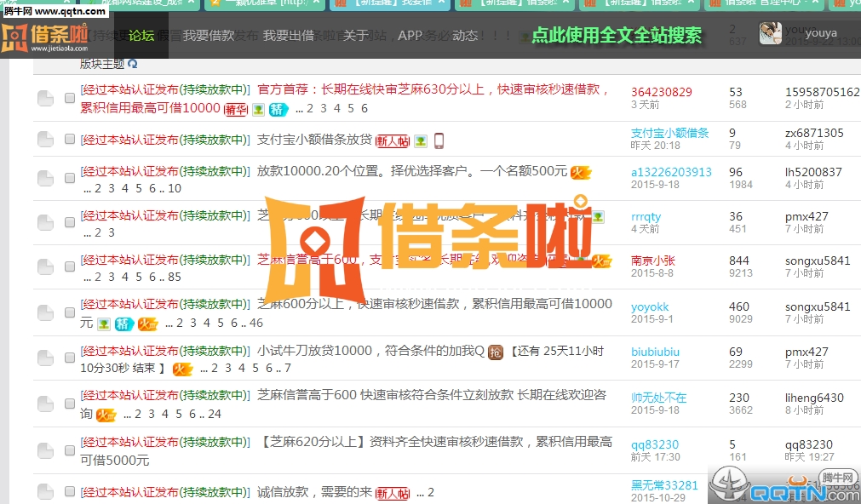Click the 新人帖 badge on 支付宝小额借条放贷 thread

pos(393,140)
